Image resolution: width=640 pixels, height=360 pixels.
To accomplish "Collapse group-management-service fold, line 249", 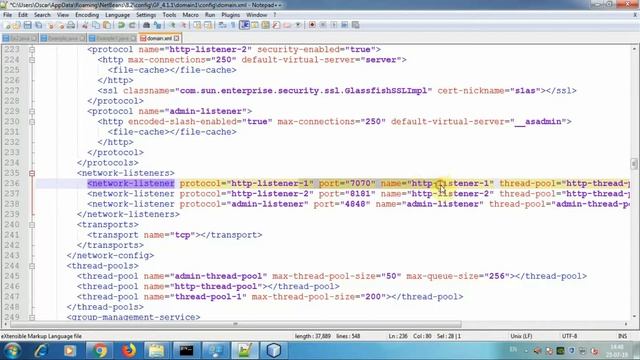I will (x=32, y=317).
